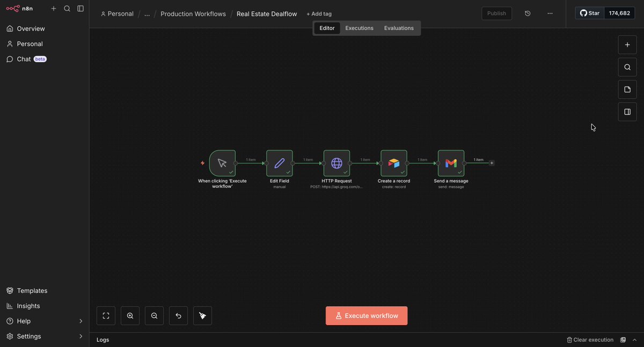Open the workflow three-dot options menu

(550, 13)
